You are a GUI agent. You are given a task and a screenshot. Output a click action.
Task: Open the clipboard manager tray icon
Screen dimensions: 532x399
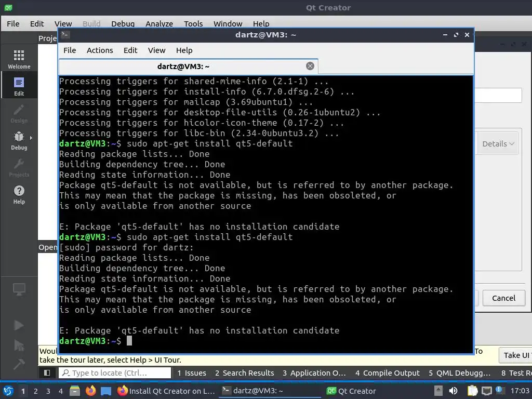pos(473,391)
